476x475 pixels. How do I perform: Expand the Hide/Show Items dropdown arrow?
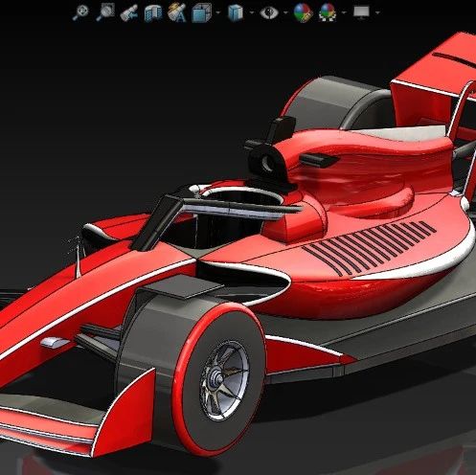pos(285,12)
